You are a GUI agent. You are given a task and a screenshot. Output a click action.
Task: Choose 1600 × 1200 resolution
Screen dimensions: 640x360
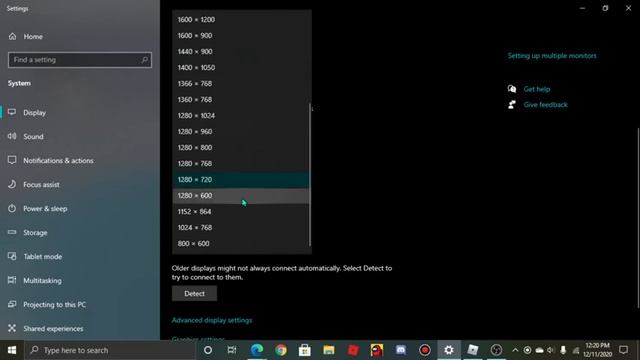pos(241,20)
